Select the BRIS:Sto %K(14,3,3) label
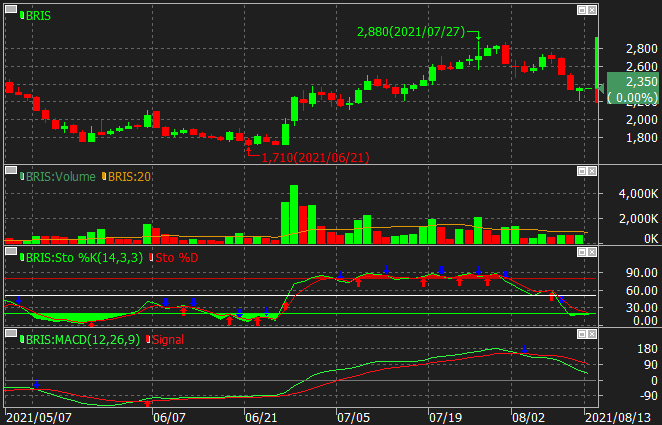 click(84, 257)
